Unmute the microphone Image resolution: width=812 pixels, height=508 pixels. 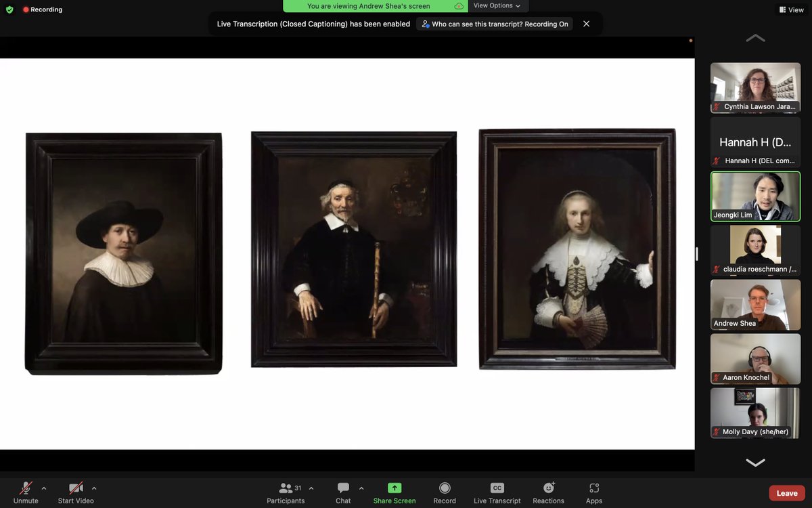26,492
